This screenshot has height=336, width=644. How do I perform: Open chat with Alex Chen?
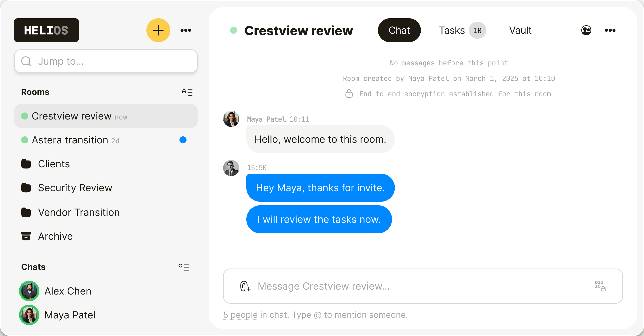tap(68, 291)
